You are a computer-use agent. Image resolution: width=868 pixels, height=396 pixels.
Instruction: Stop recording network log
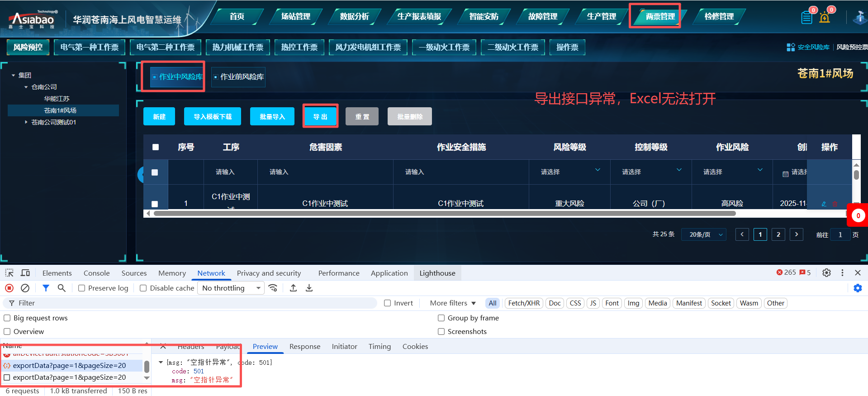(x=9, y=288)
